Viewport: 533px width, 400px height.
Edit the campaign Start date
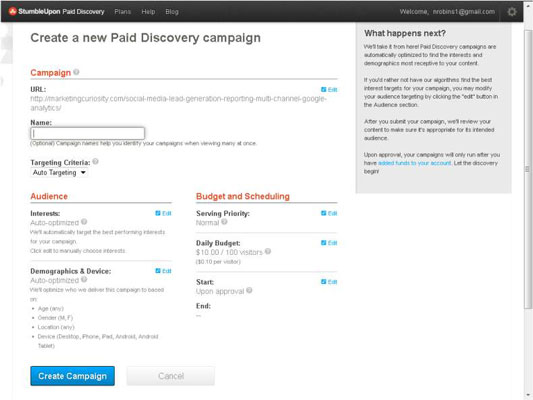(x=329, y=282)
